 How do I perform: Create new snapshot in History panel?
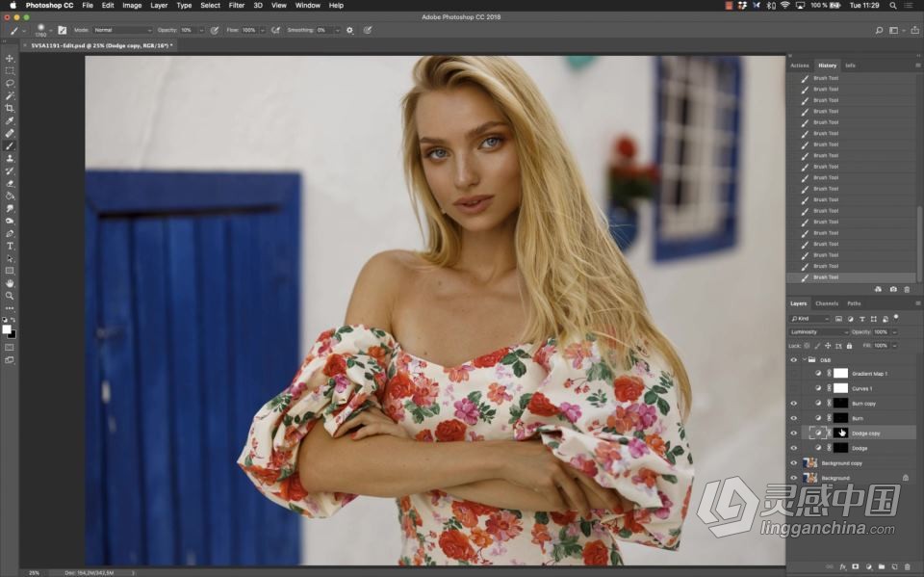tap(893, 289)
